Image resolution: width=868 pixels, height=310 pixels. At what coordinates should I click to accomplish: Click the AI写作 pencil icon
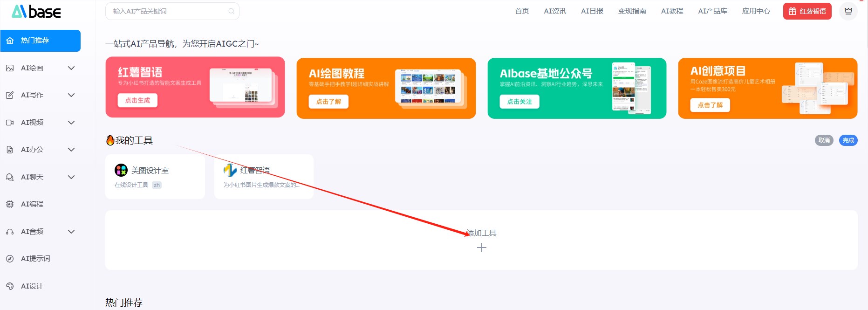pos(10,95)
